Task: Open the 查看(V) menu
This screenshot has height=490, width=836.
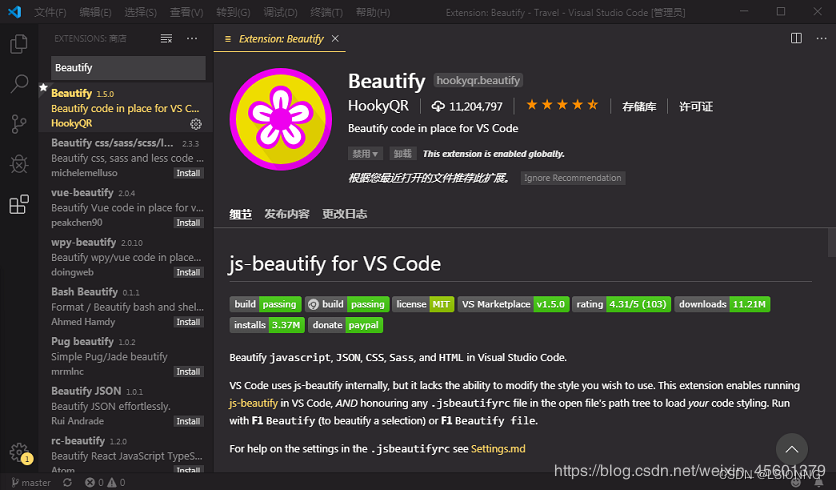Action: coord(186,12)
